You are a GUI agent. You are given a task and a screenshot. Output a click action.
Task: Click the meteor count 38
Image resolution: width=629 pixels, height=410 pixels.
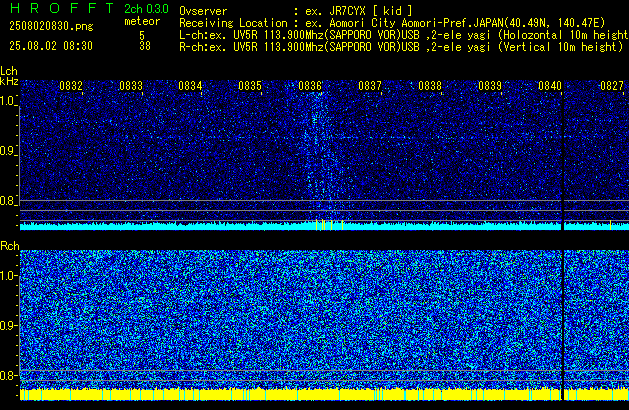(145, 46)
